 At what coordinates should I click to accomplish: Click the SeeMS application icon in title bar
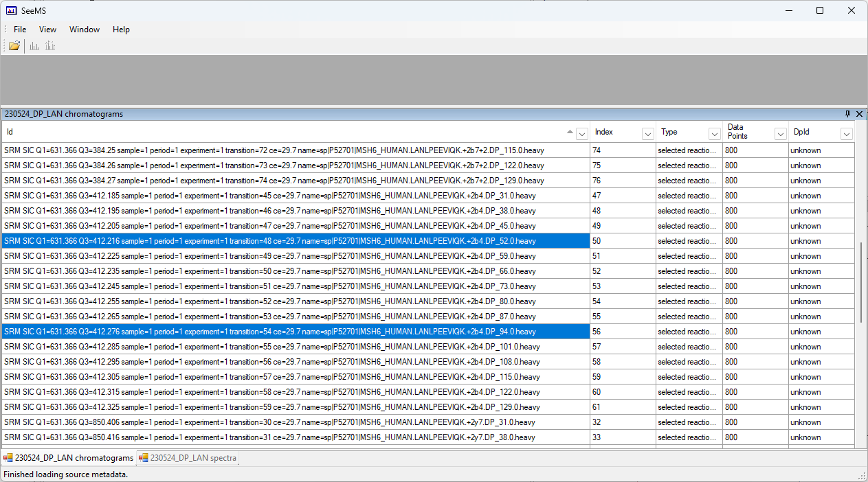pyautogui.click(x=12, y=10)
